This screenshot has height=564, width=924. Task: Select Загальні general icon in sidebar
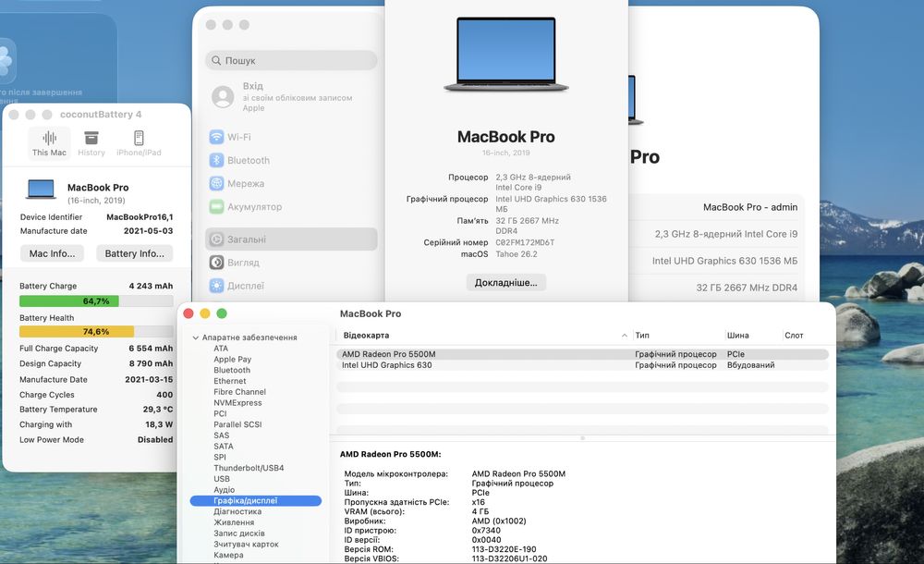click(217, 239)
